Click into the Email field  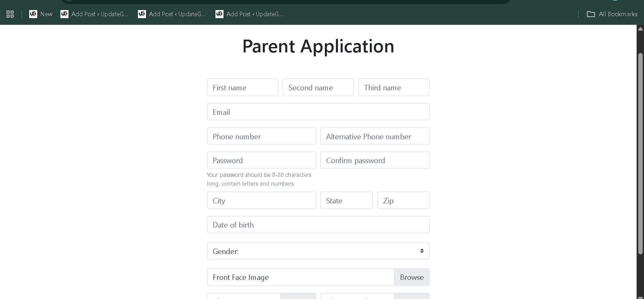318,112
